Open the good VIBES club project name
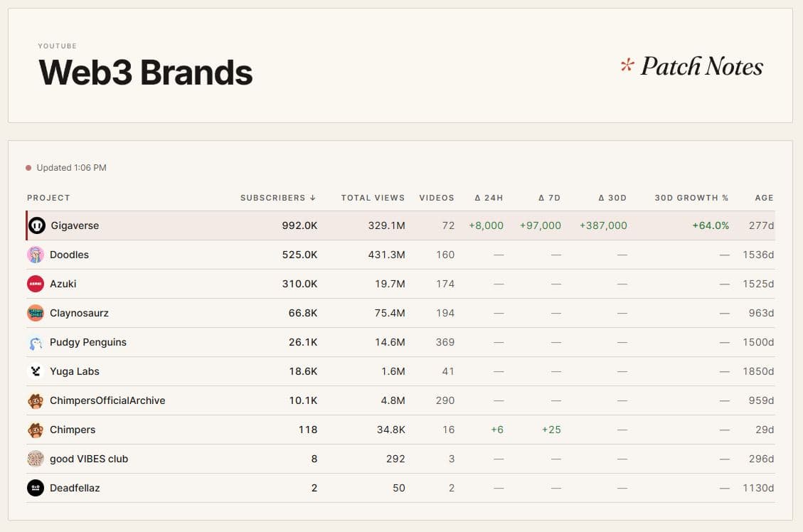 89,459
